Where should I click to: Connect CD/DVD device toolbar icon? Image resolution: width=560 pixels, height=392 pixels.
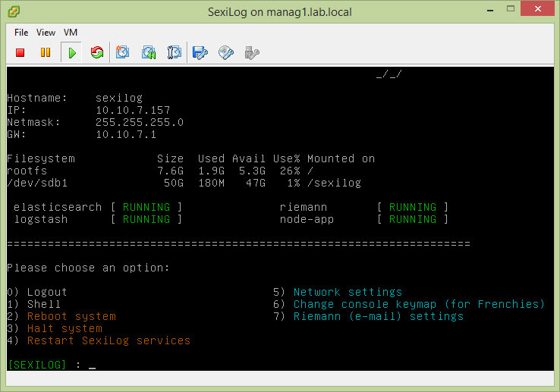[226, 53]
